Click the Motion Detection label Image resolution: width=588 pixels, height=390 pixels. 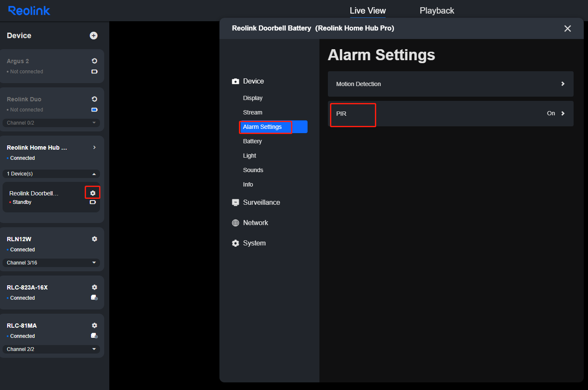click(x=358, y=84)
